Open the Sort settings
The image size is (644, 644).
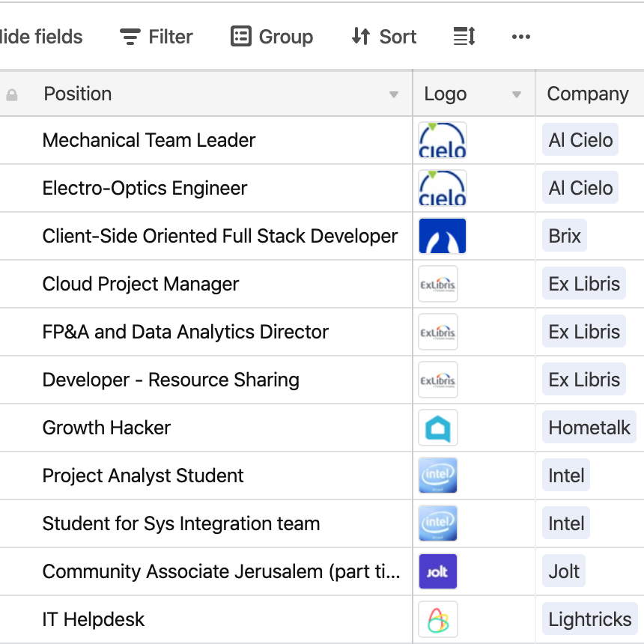point(383,36)
